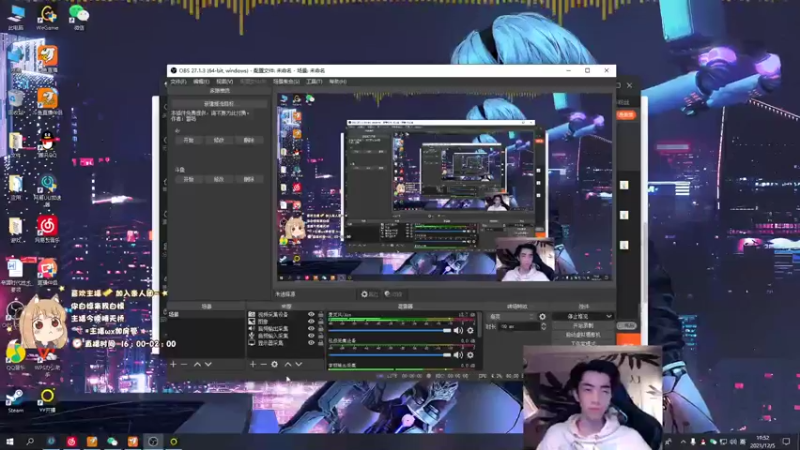
Task: Open 场景集合(S) menu in OBS
Action: [286, 82]
